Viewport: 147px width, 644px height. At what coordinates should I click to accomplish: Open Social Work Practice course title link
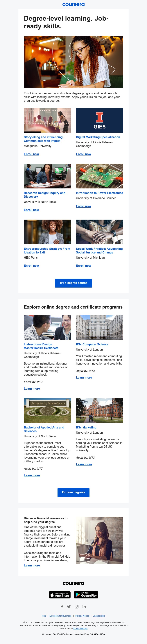[99, 251]
